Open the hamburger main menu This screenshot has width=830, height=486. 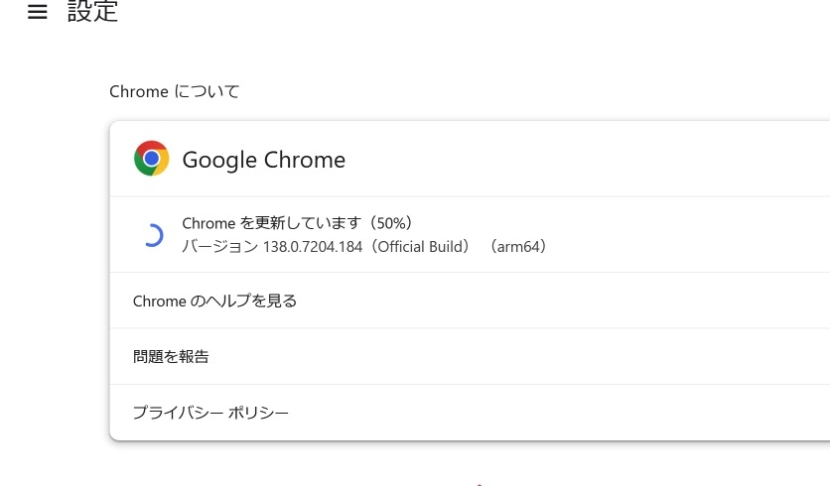pyautogui.click(x=38, y=13)
